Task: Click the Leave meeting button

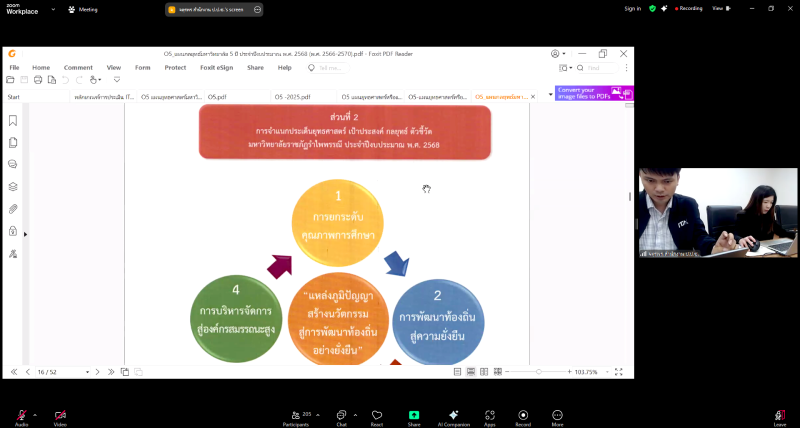Action: pos(780,416)
